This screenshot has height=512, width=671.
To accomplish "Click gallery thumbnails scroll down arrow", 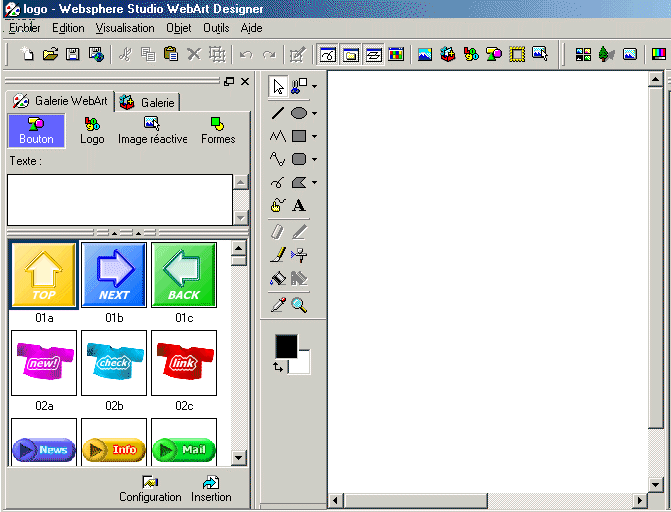I will click(x=238, y=458).
